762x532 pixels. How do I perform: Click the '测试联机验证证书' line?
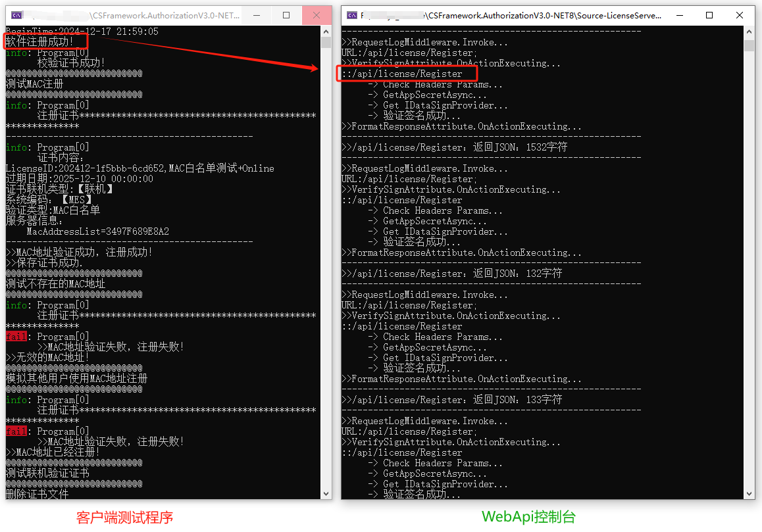click(47, 473)
